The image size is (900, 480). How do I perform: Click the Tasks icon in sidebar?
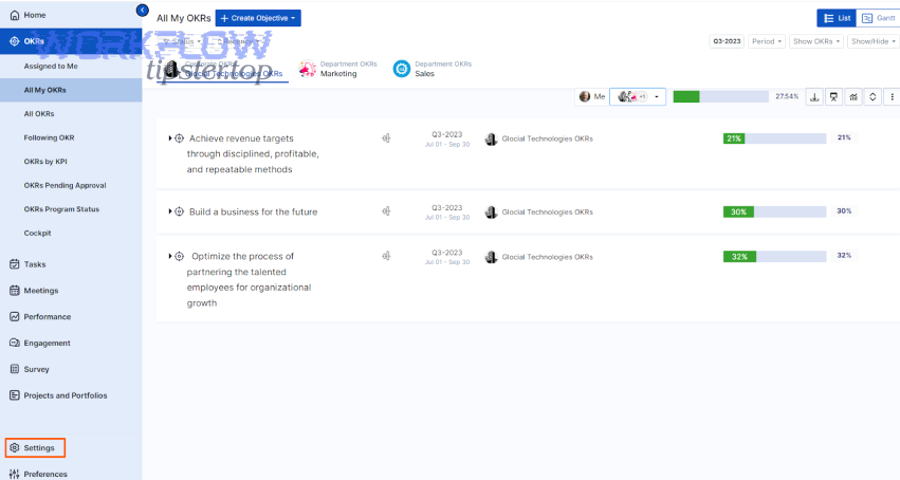14,264
